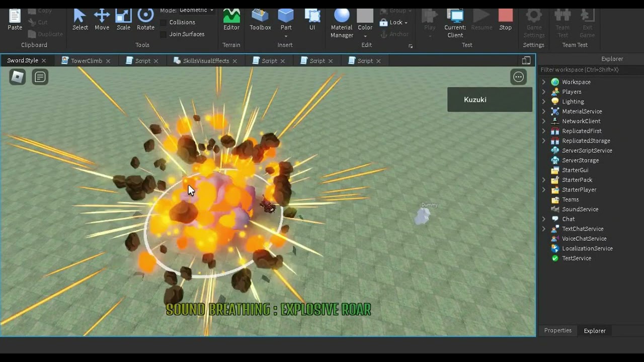Open the Mode Geometric dropdown
This screenshot has width=644, height=362.
[x=196, y=10]
